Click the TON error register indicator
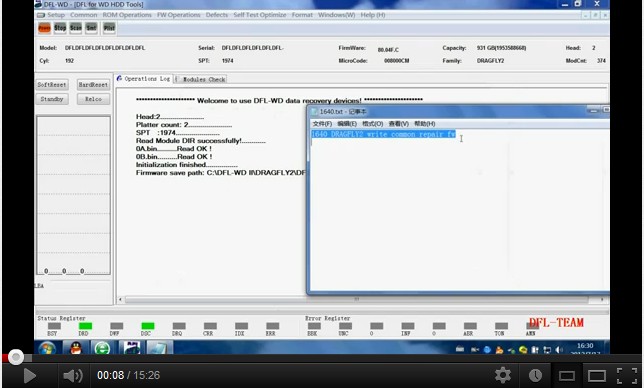 501,326
